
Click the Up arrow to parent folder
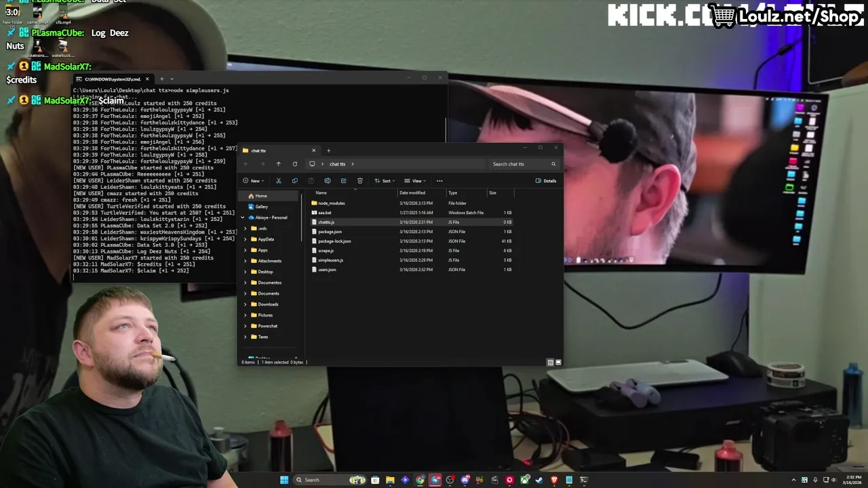(278, 164)
